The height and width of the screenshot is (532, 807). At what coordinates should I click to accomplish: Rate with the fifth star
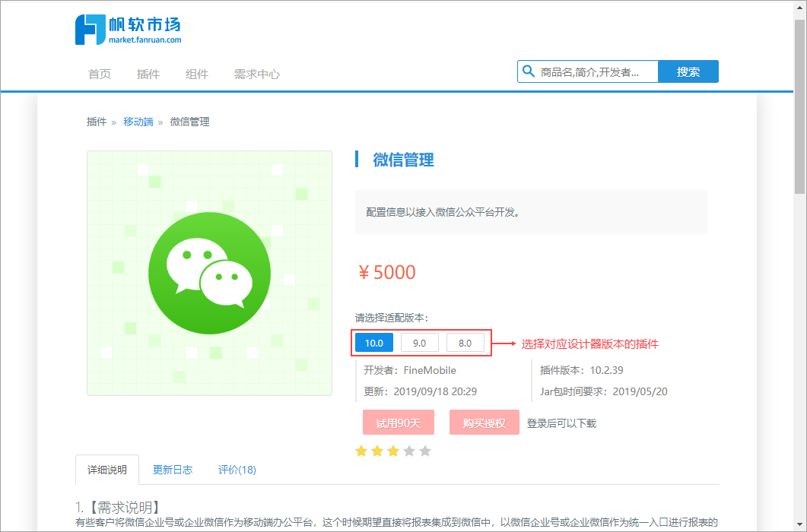pos(425,451)
